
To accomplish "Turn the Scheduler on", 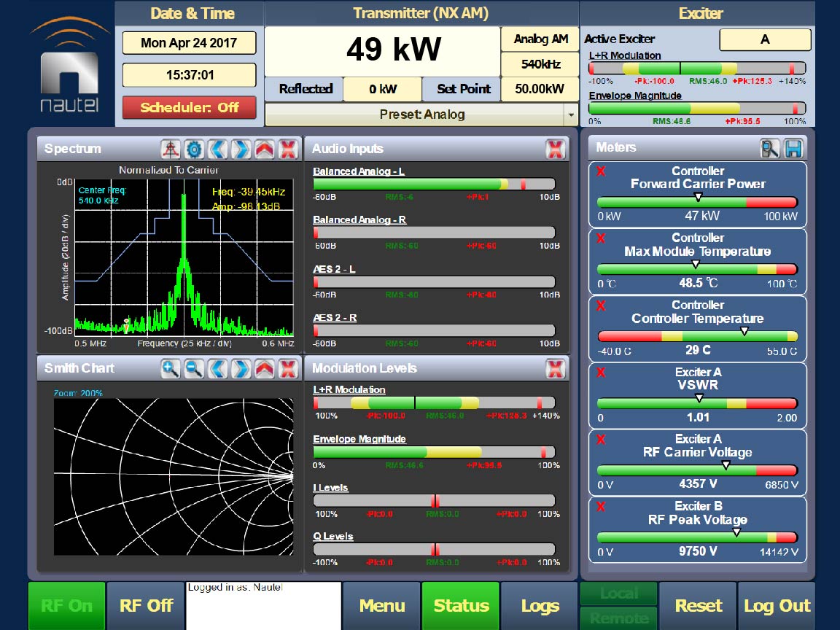I will pyautogui.click(x=189, y=107).
